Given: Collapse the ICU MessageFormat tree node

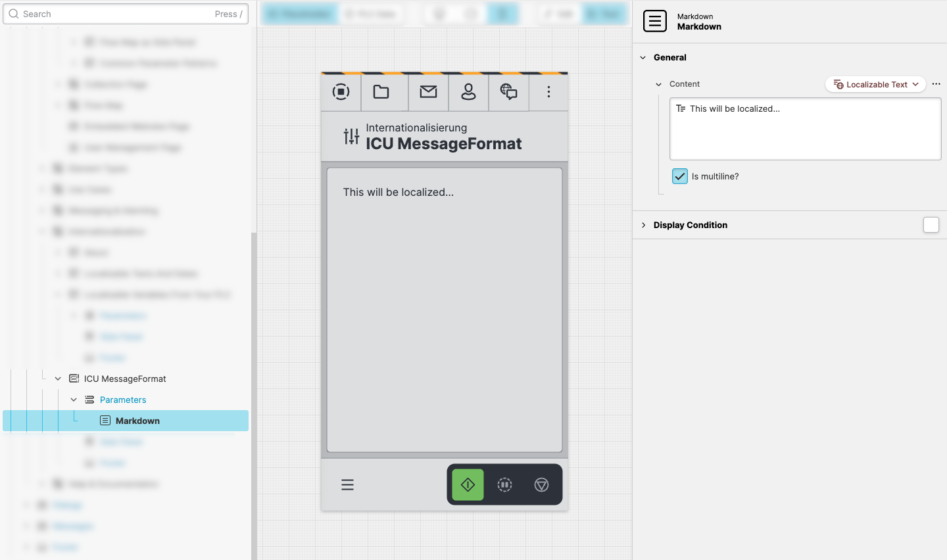Looking at the screenshot, I should pyautogui.click(x=58, y=379).
